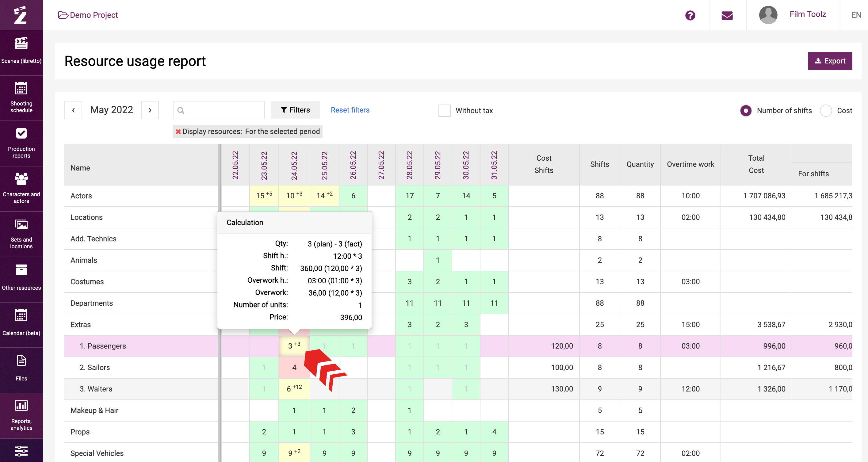Open the Filters button
Screen dimensions: 868x462
295,110
